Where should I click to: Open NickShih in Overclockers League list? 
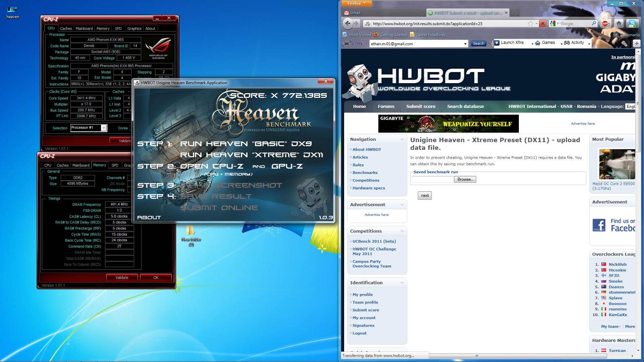click(x=617, y=265)
